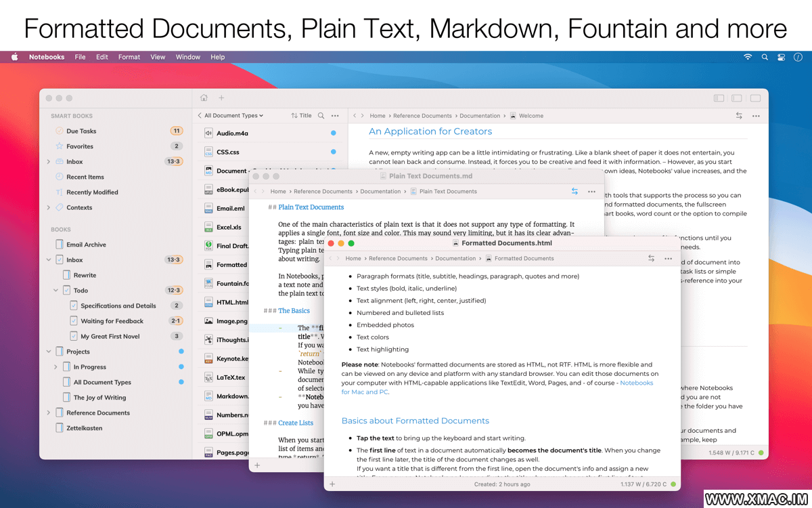Open the Wi-Fi status menu
Screen dimensions: 812x508
(748, 57)
